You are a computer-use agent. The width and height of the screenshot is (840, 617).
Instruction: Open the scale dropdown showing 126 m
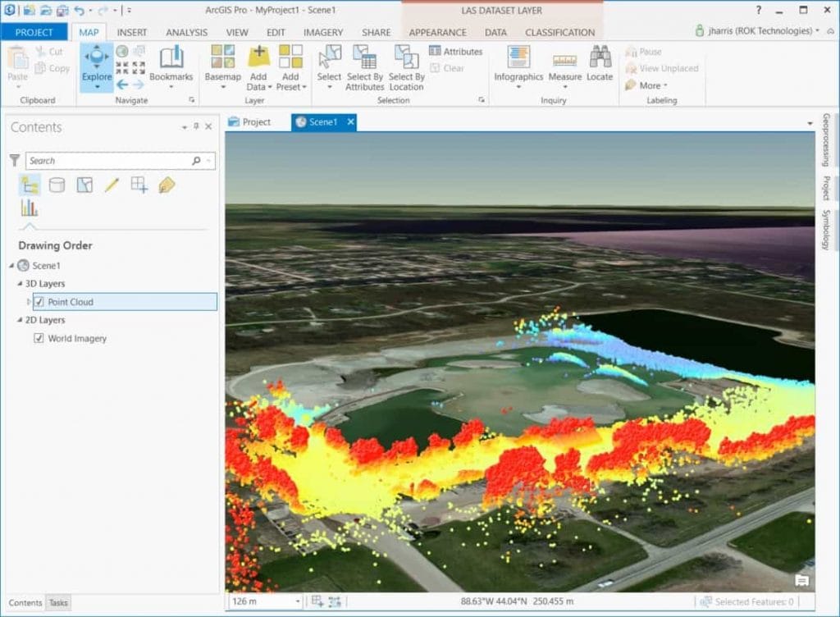coord(296,602)
